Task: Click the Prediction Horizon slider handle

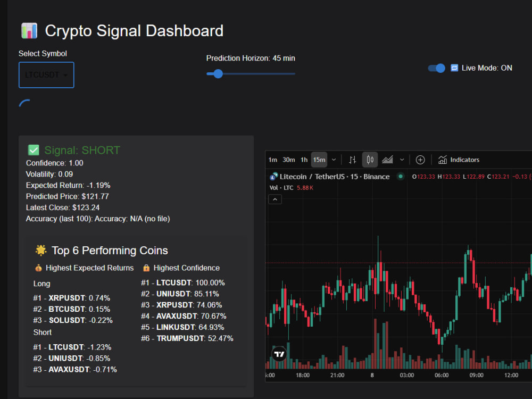Action: (x=218, y=73)
